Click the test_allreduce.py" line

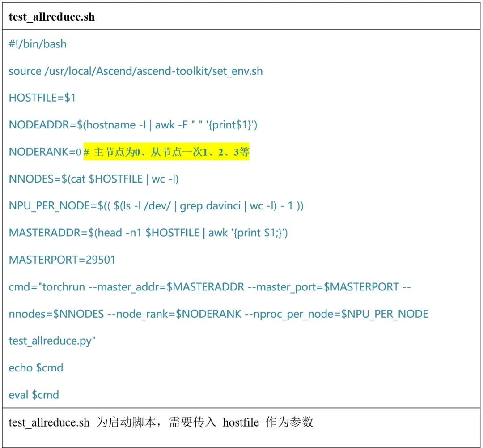52,341
